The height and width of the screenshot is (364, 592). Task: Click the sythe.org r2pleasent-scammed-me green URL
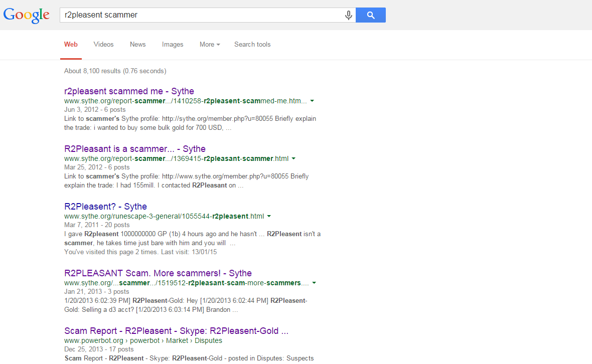[186, 101]
